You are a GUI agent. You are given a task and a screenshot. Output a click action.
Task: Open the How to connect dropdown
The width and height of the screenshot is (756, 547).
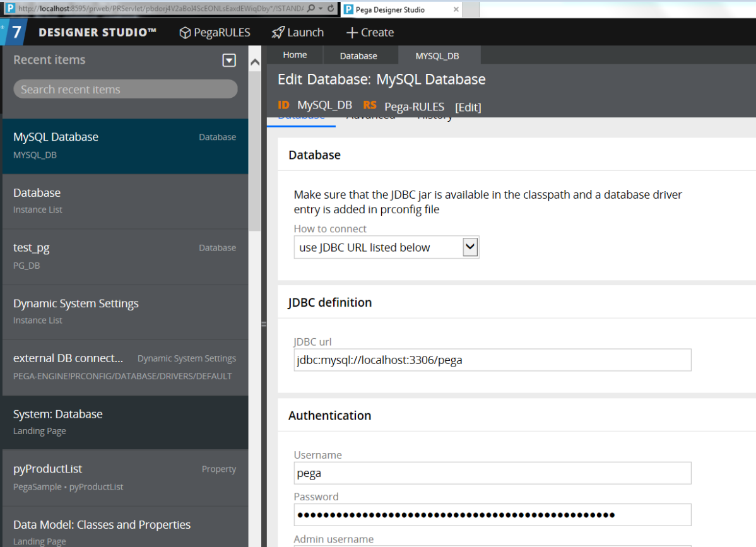tap(386, 247)
